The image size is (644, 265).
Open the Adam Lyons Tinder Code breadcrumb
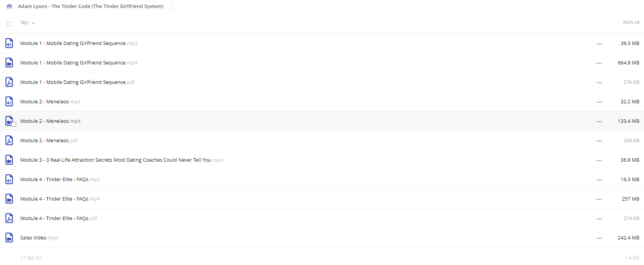[91, 6]
